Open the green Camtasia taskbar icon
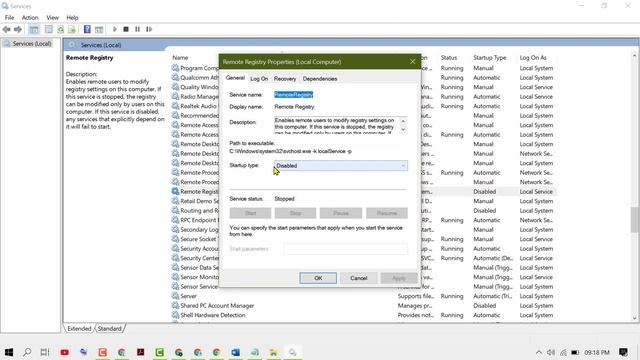Viewport: 640px width, 360px height. (x=160, y=352)
